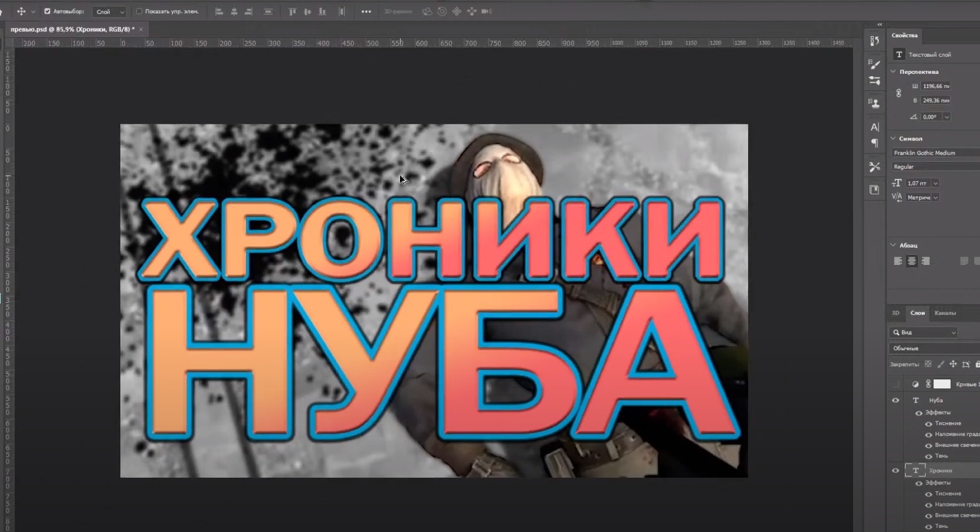Viewport: 980px width, 532px height.
Task: Switch to the Каналы panel tab
Action: (945, 313)
